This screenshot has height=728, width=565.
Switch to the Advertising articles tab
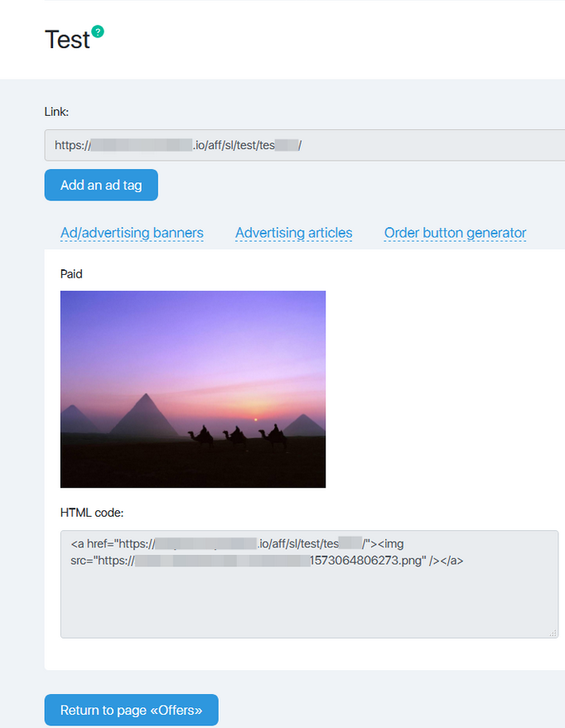[293, 233]
